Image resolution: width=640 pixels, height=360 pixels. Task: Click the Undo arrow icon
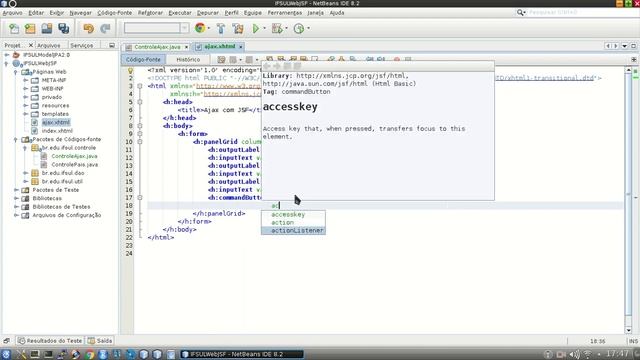click(89, 29)
